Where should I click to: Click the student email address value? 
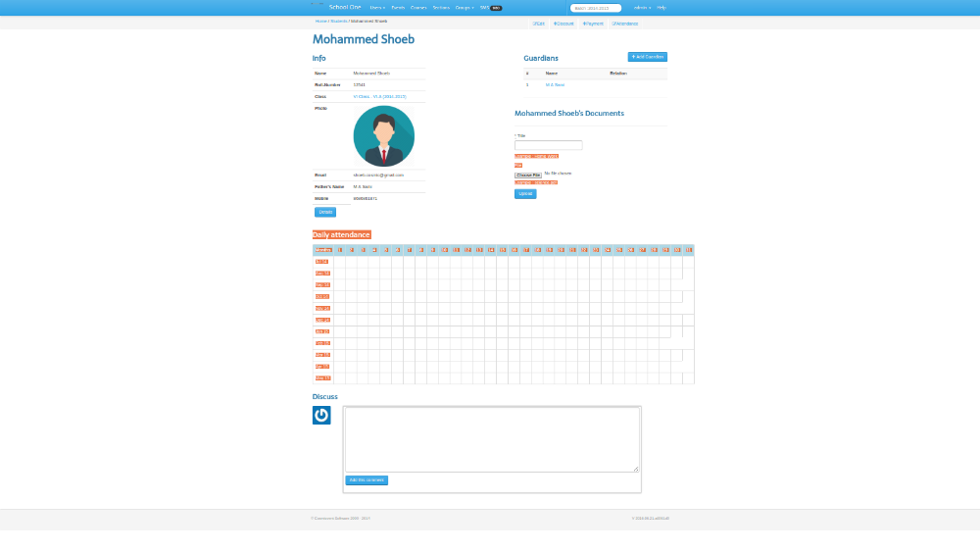378,176
